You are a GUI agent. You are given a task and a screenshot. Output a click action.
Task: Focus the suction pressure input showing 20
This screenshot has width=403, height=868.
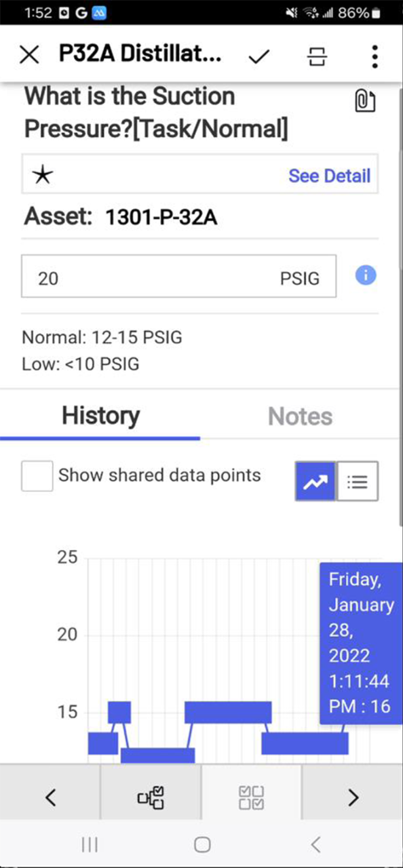pyautogui.click(x=178, y=276)
